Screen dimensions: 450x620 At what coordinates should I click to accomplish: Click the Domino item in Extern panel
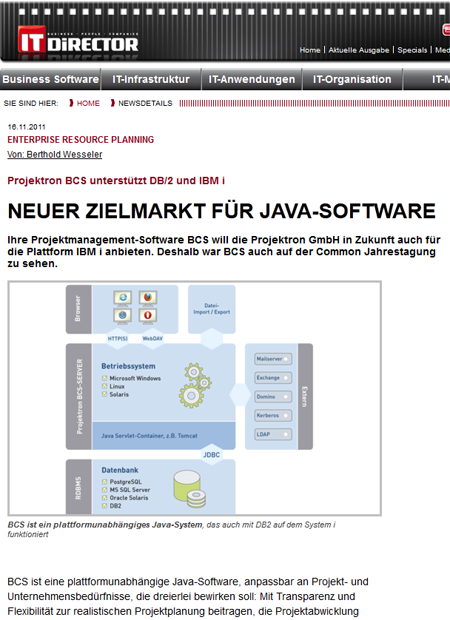pyautogui.click(x=273, y=397)
